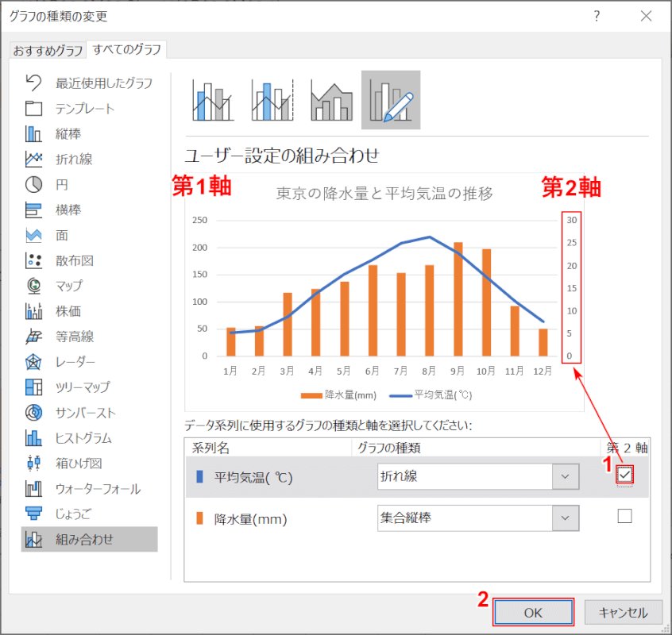Choose the Waterfall (ウォーターフォール) icon

tap(33, 489)
